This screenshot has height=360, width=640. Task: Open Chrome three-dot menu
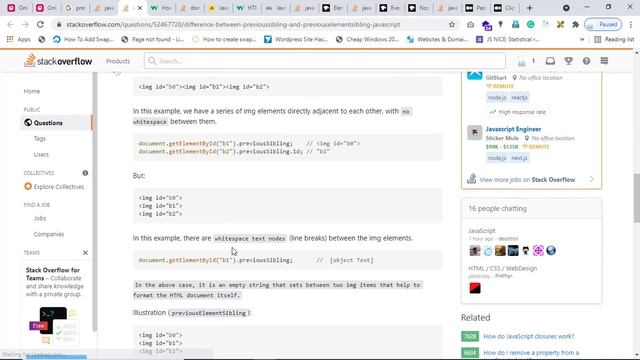pyautogui.click(x=631, y=24)
